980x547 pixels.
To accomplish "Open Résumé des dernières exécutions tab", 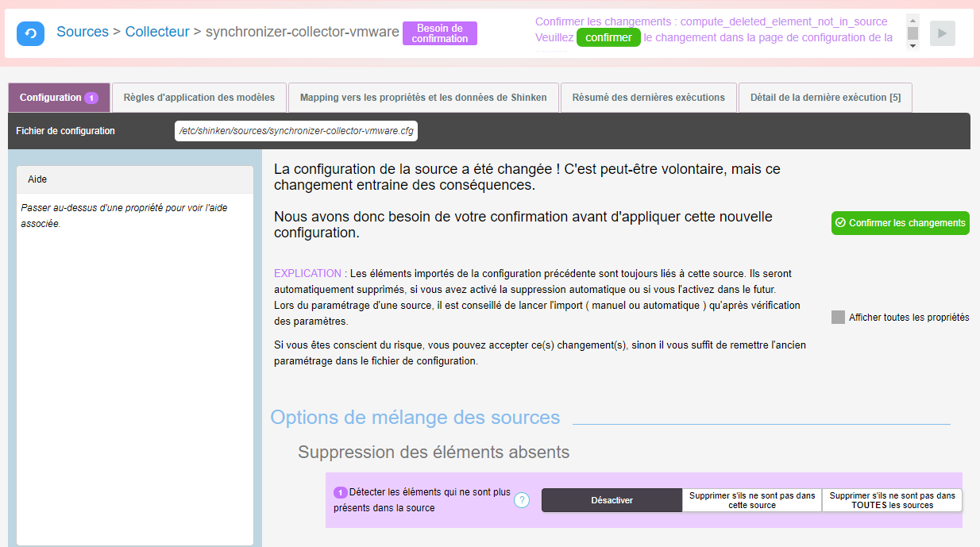I will click(x=648, y=98).
